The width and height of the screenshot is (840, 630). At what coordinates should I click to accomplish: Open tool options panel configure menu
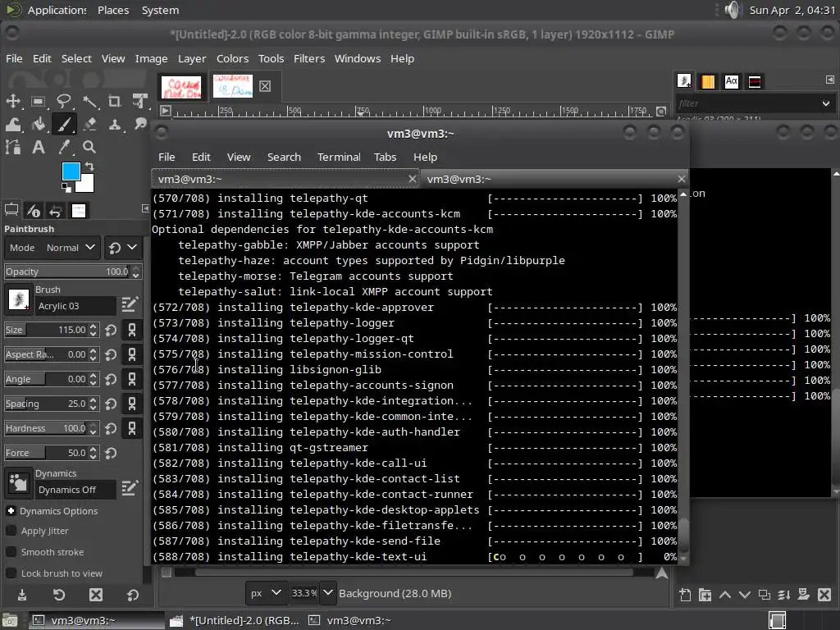coord(144,208)
